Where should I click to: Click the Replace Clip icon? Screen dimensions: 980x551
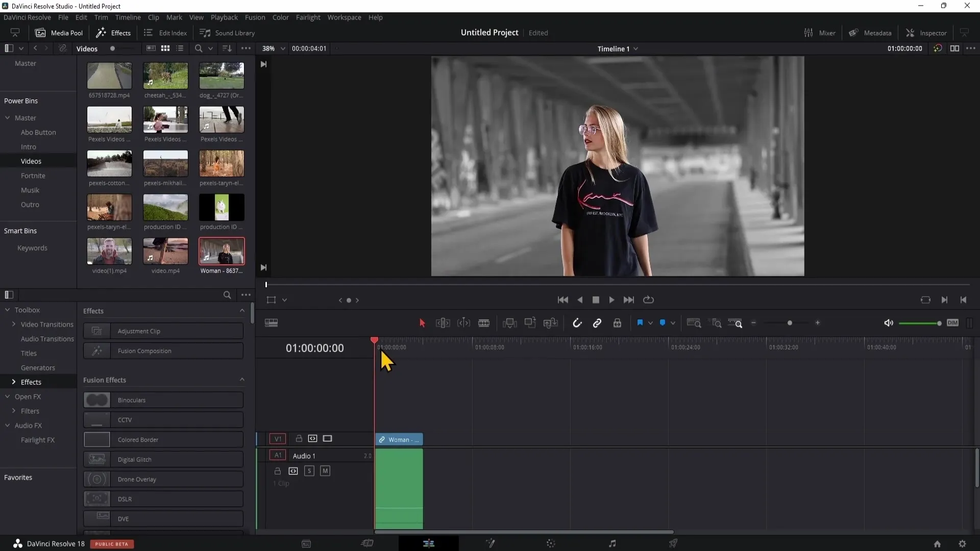coord(550,323)
